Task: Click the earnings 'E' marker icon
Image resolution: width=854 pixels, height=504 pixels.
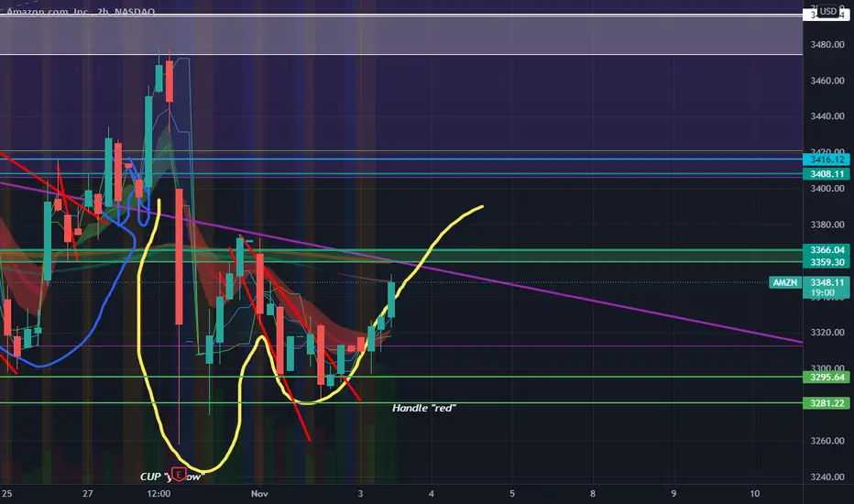Action: click(x=178, y=475)
